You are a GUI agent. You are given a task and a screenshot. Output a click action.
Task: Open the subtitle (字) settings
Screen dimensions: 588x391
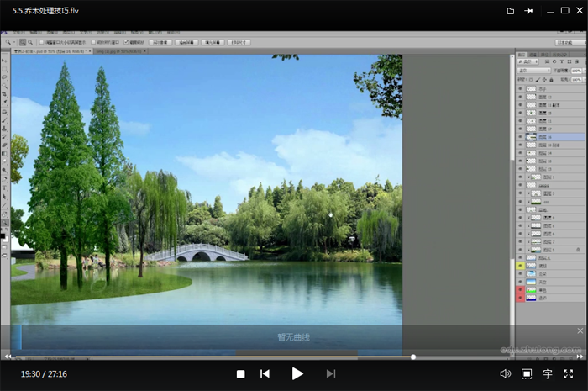click(x=548, y=373)
